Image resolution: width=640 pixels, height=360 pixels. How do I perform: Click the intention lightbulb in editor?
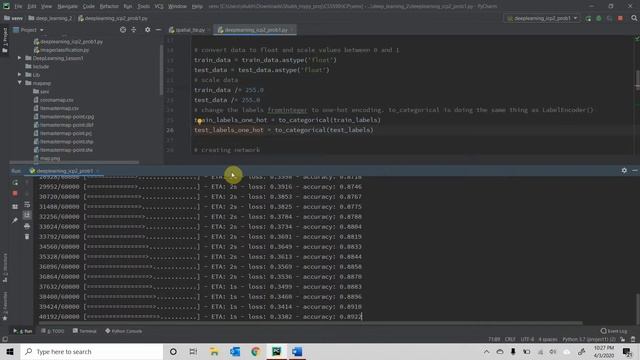(200, 120)
